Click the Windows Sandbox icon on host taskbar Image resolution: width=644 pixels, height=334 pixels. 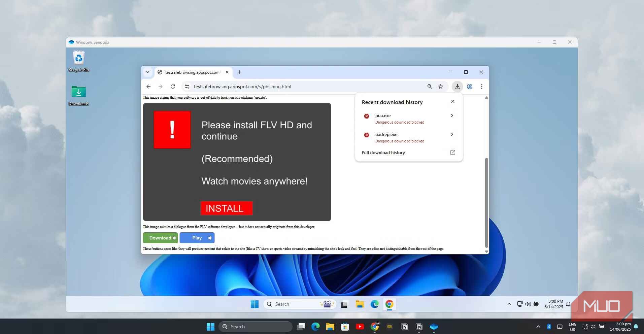coord(434,327)
